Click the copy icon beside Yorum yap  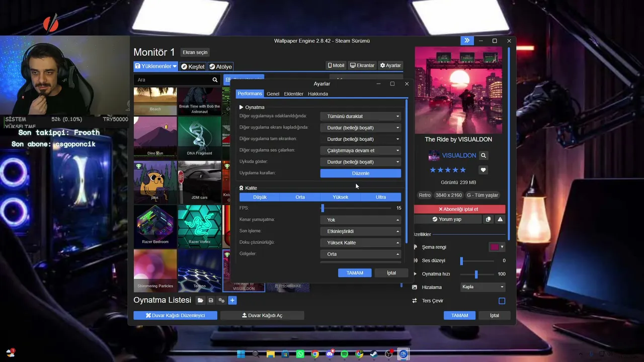coord(488,219)
